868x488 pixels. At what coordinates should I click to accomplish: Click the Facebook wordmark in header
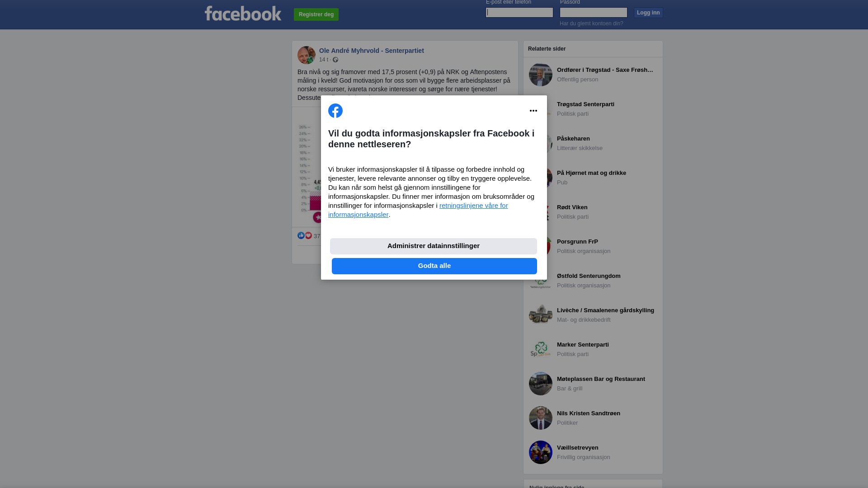pos(243,14)
